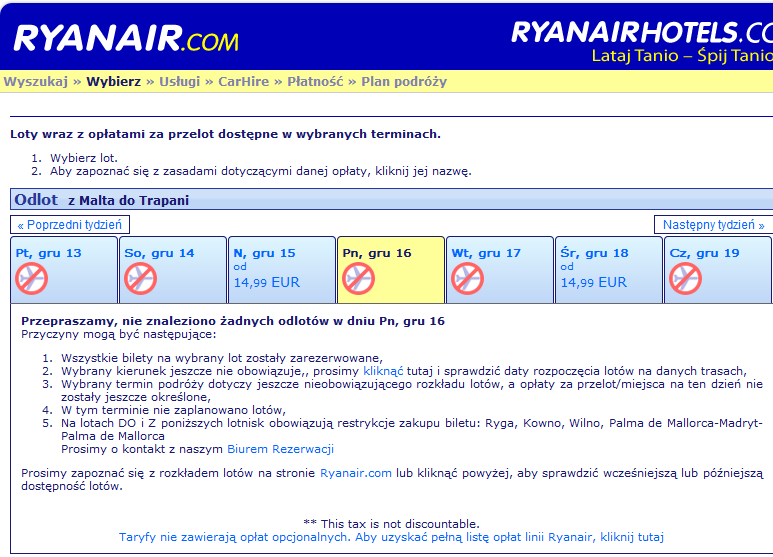Click no-flight icon for Pt, gru 13
This screenshot has width=773, height=557.
coord(32,278)
